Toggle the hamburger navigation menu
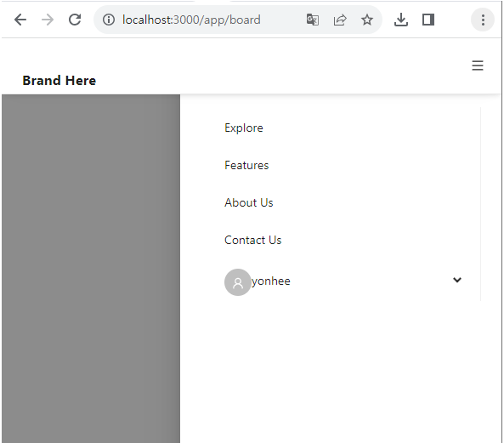Viewport: 504px width, 443px height. 478,65
